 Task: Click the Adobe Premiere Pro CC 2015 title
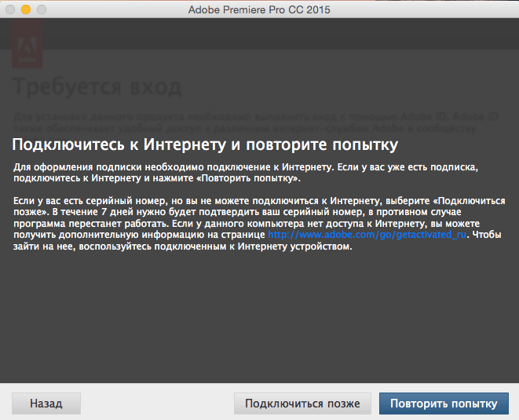point(259,9)
